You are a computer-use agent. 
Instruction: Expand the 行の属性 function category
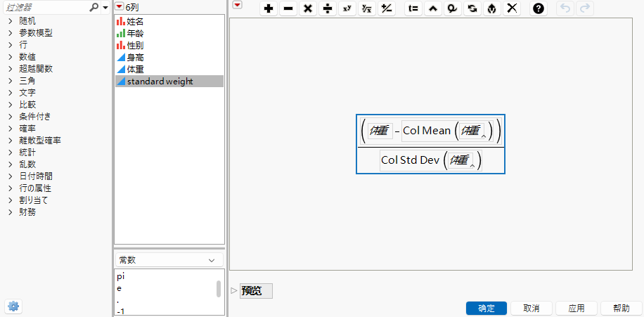point(11,188)
